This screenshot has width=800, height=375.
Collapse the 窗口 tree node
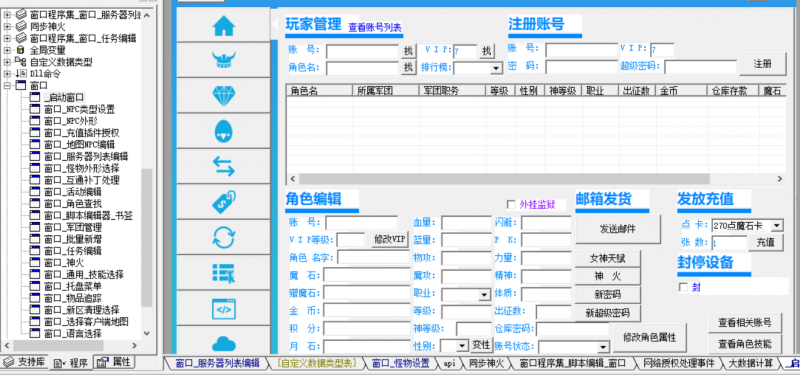(7, 85)
